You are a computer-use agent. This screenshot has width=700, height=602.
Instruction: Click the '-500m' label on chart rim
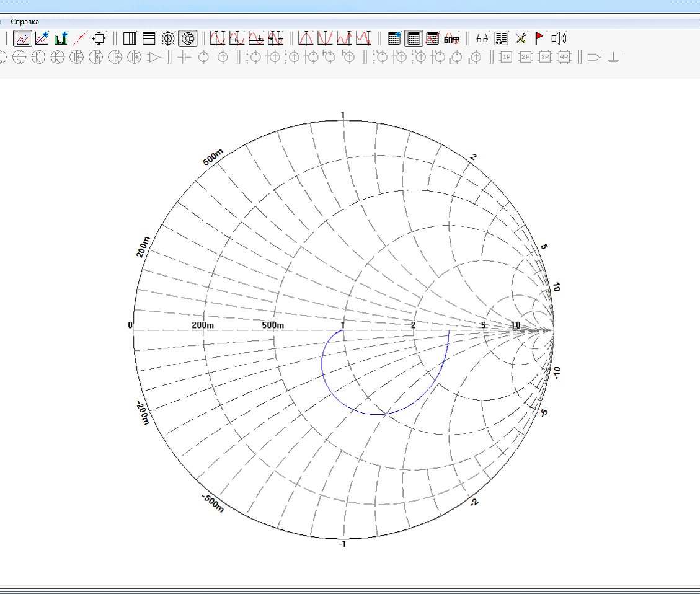(x=213, y=503)
